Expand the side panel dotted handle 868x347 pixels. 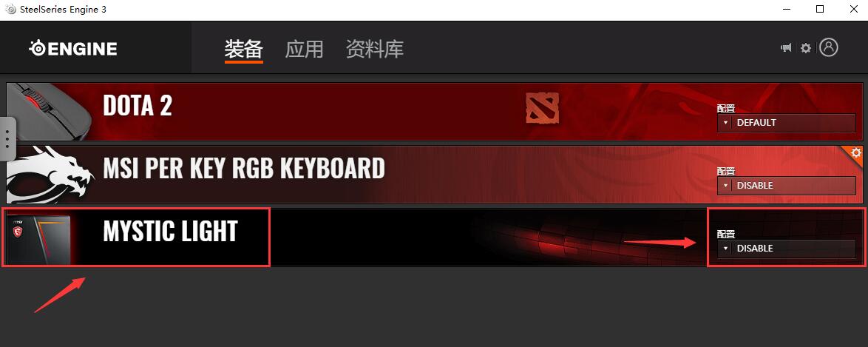7,138
